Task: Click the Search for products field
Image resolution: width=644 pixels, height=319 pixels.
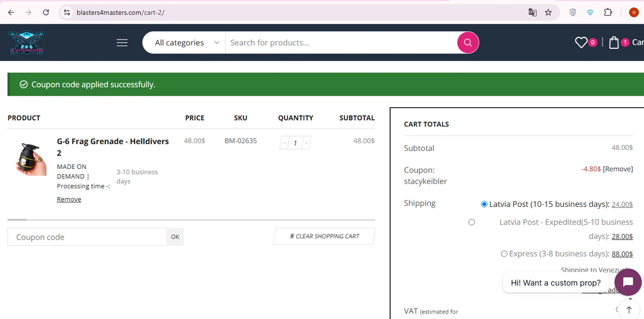Action: pyautogui.click(x=341, y=42)
